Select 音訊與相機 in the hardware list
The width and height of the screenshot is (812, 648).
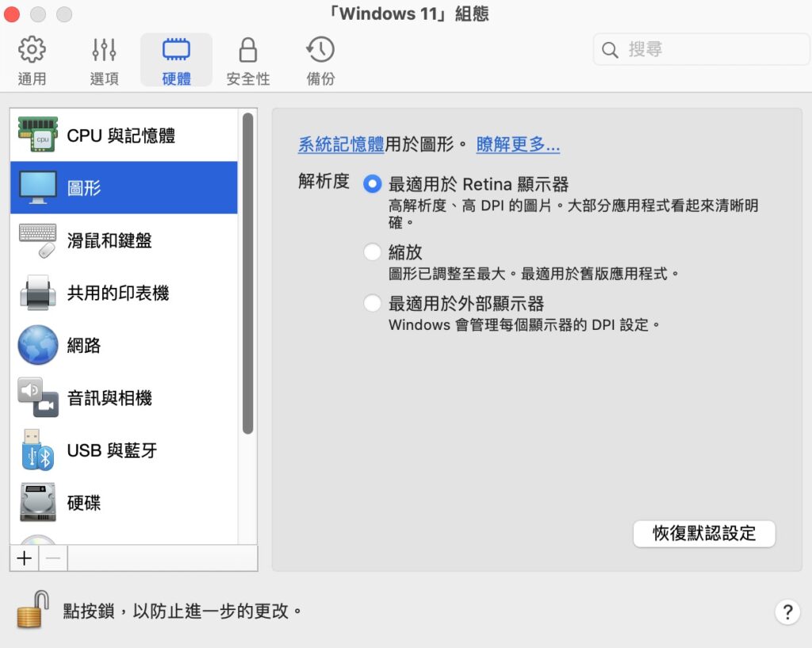tap(124, 397)
